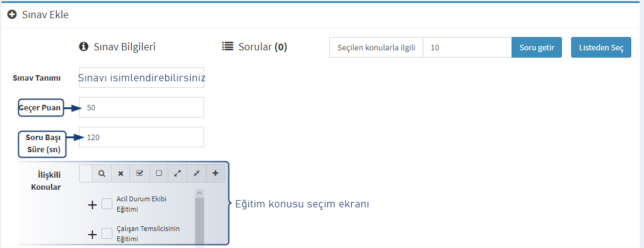The height and width of the screenshot is (248, 644).
Task: Open the Sorular (0) tab
Action: (x=254, y=47)
